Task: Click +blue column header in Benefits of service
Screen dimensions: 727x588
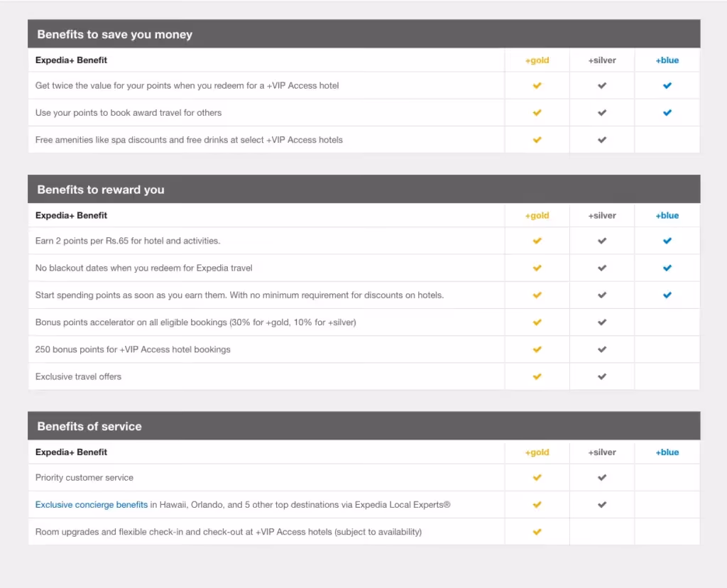Action: (667, 452)
